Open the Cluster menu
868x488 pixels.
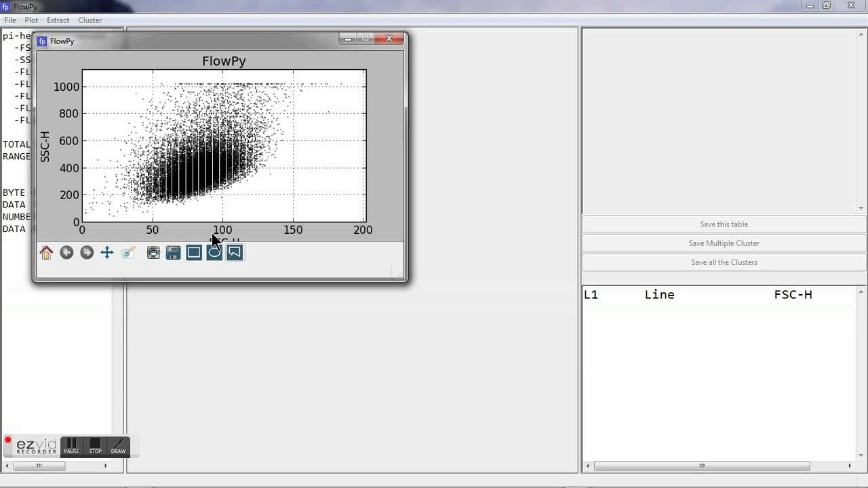(90, 20)
